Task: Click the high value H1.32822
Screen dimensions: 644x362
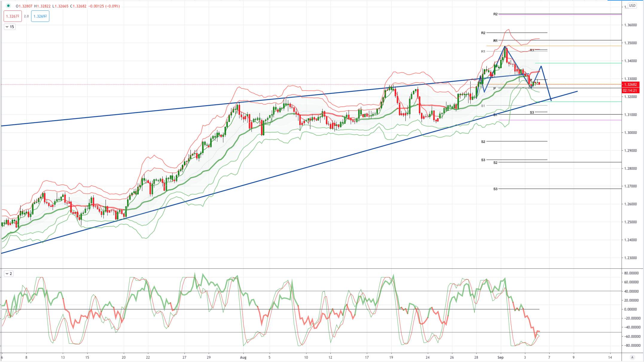Action: point(42,6)
